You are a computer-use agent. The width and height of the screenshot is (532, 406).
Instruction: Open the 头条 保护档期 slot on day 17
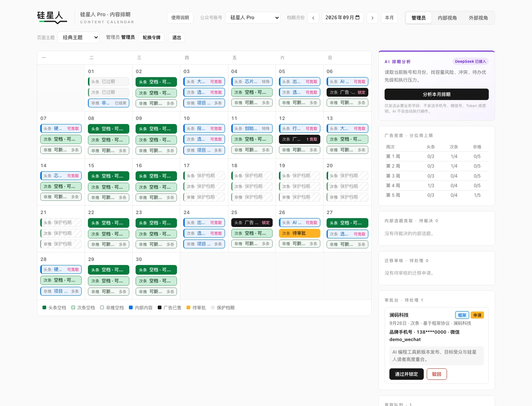pos(204,176)
